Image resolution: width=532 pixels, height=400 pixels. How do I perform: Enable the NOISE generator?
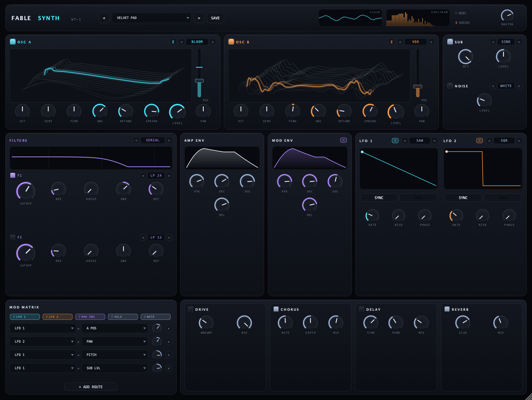coord(450,86)
